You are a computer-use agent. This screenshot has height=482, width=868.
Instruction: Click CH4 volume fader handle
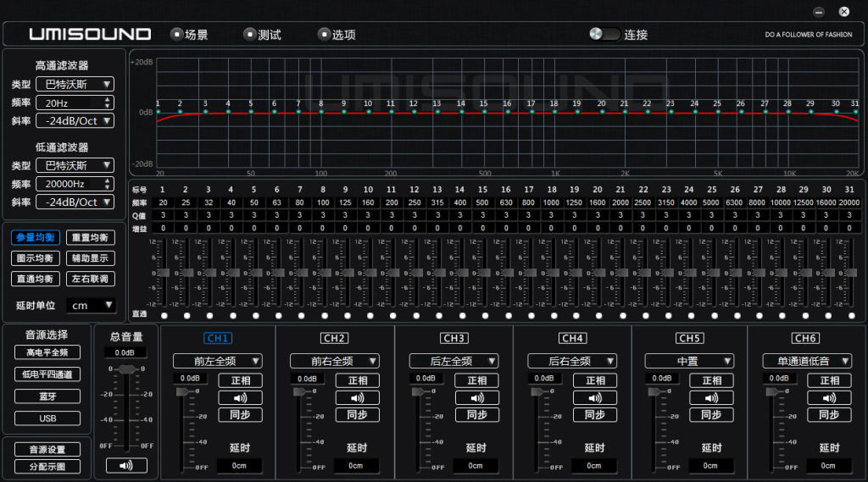point(537,392)
